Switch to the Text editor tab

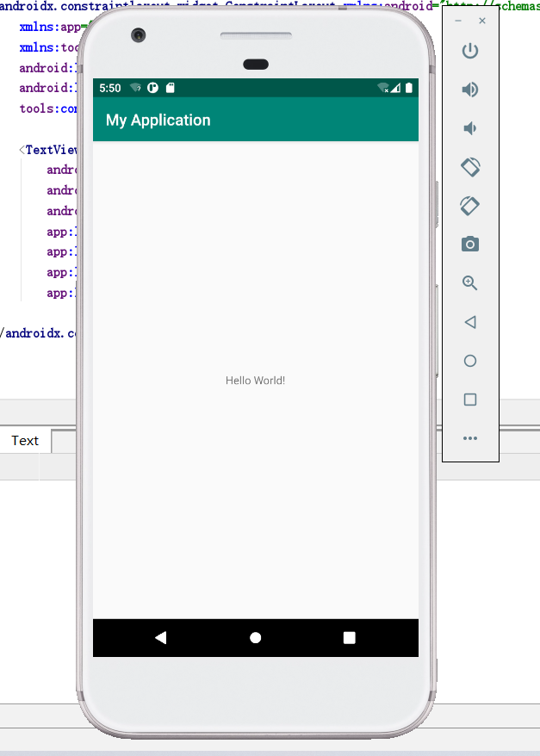(x=25, y=441)
